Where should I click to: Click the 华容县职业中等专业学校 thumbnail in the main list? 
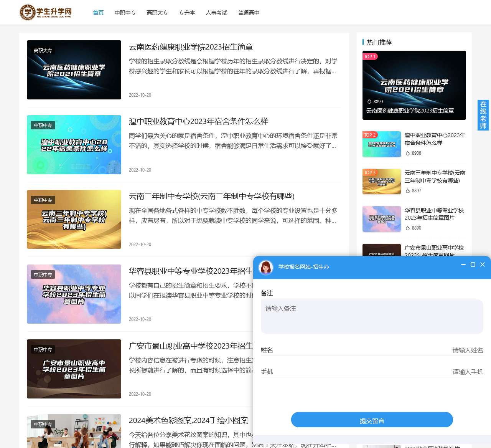pyautogui.click(x=74, y=294)
